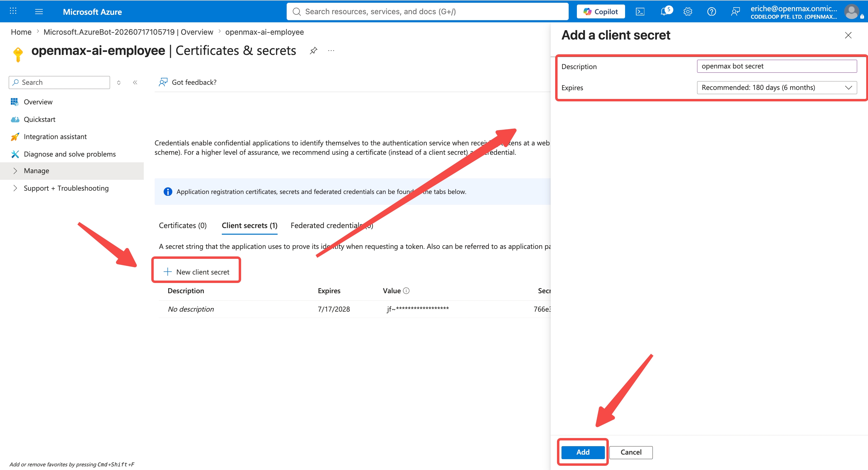This screenshot has height=470, width=868.
Task: Select the Client secrets (1) tab
Action: pyautogui.click(x=249, y=225)
